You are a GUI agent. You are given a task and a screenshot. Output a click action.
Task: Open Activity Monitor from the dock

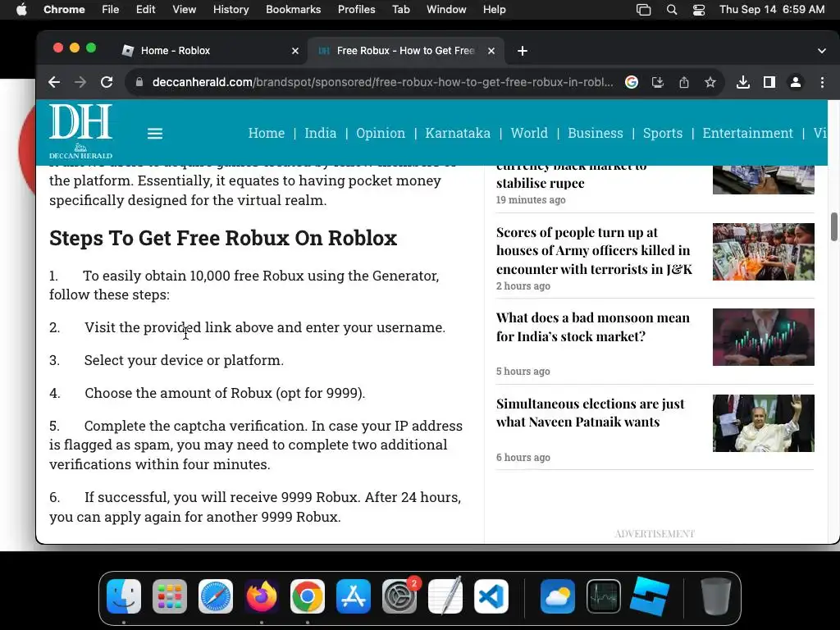pos(604,596)
